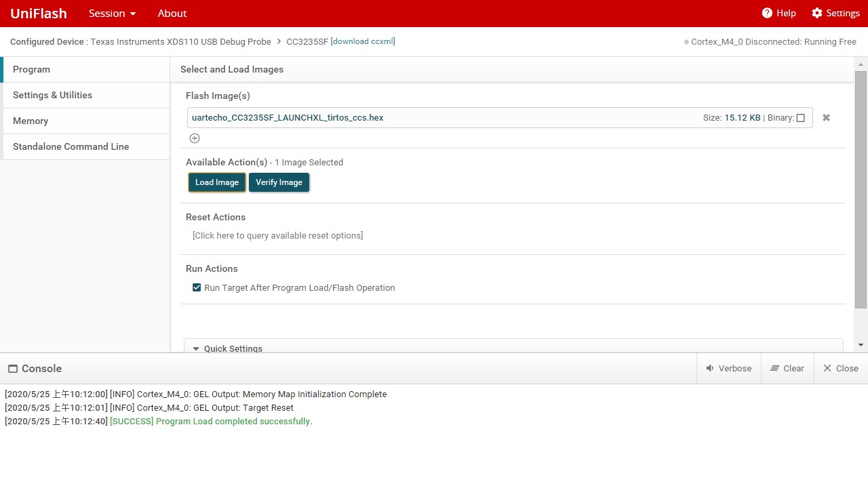
Task: Click Memory Map Initialization Complete log line
Action: (x=195, y=394)
